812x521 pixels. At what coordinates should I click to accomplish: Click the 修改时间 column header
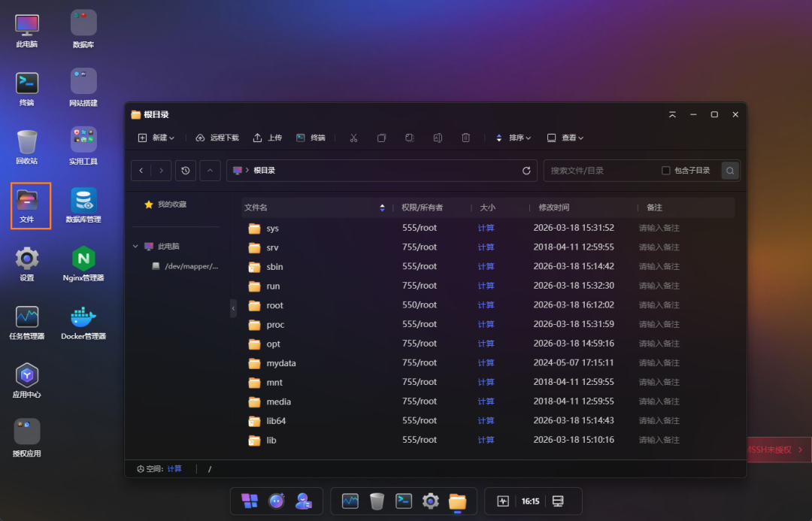click(x=553, y=207)
